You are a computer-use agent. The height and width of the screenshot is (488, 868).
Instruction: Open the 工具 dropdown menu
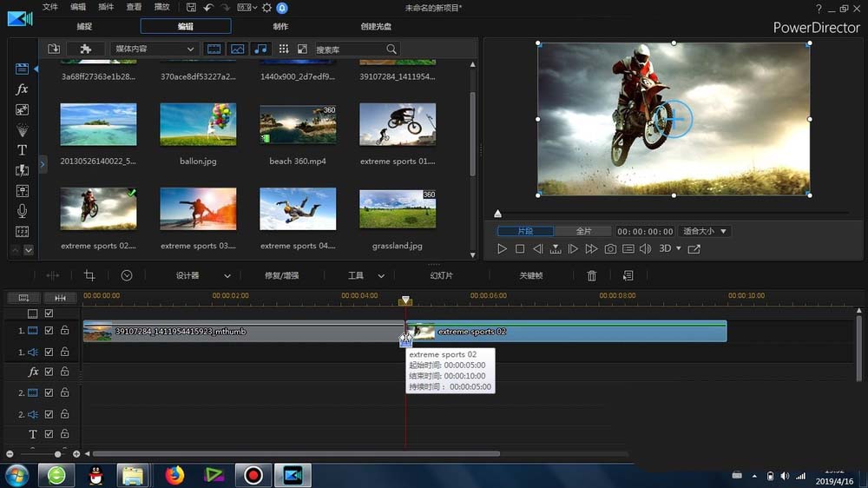click(x=365, y=275)
